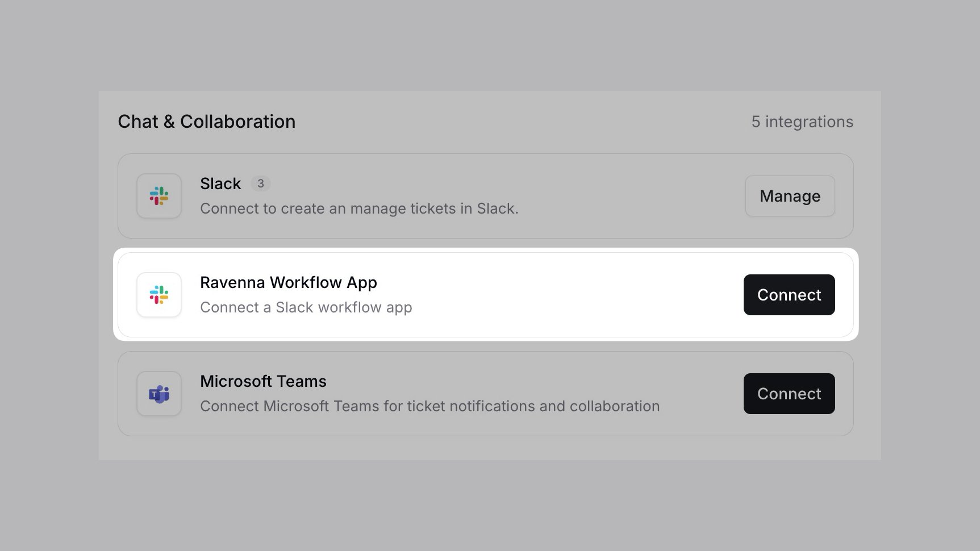Click 'Connect a Slack workflow app' description
This screenshot has width=980, height=551.
(306, 307)
